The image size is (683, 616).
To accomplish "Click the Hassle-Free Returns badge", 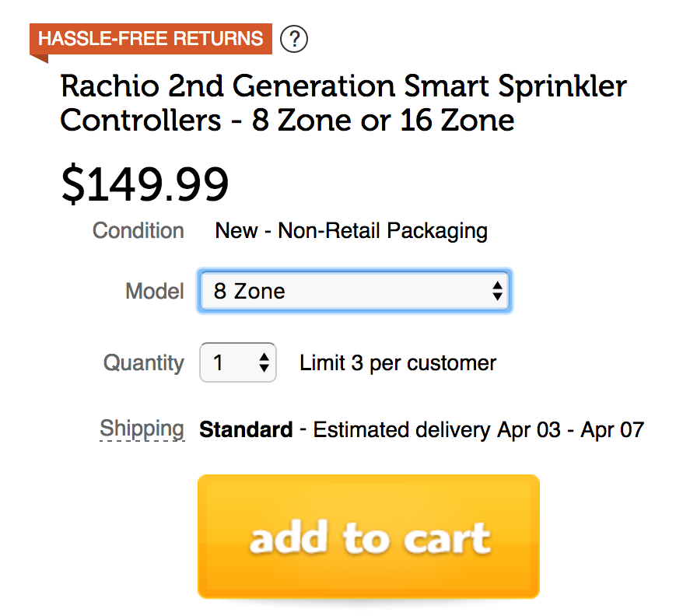I will pyautogui.click(x=151, y=38).
